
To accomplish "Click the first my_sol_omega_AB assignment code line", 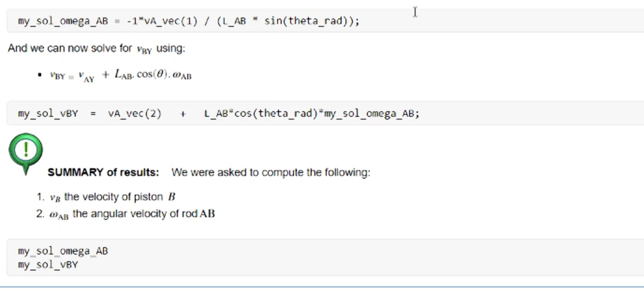I will point(188,21).
